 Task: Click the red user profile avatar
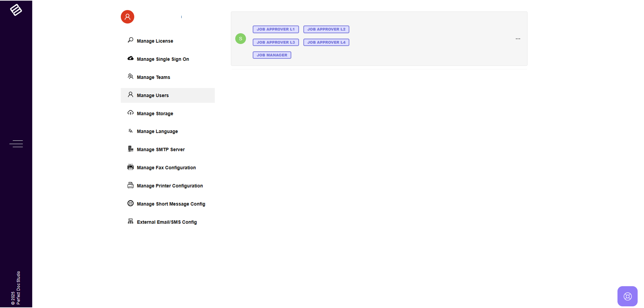coord(128,17)
